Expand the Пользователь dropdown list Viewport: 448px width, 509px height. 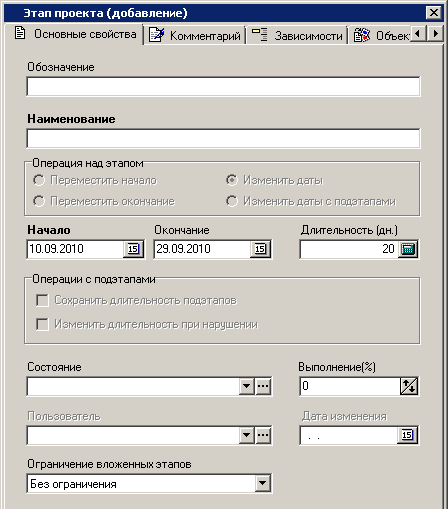(247, 435)
